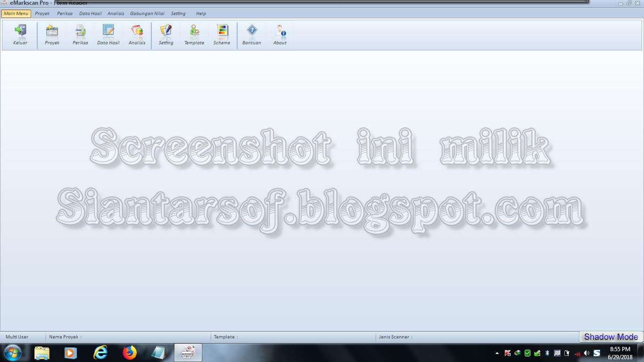This screenshot has height=362, width=644.
Task: Open the notepad app on taskbar
Action: pos(158,353)
